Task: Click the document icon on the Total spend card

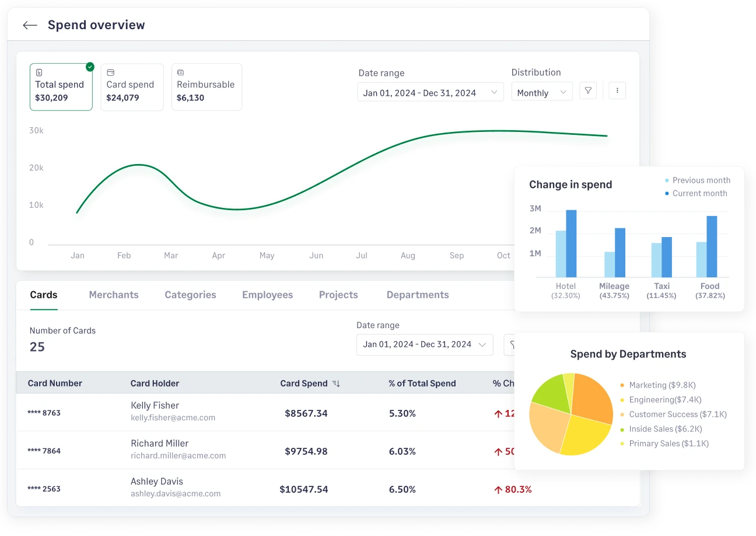Action: 39,72
